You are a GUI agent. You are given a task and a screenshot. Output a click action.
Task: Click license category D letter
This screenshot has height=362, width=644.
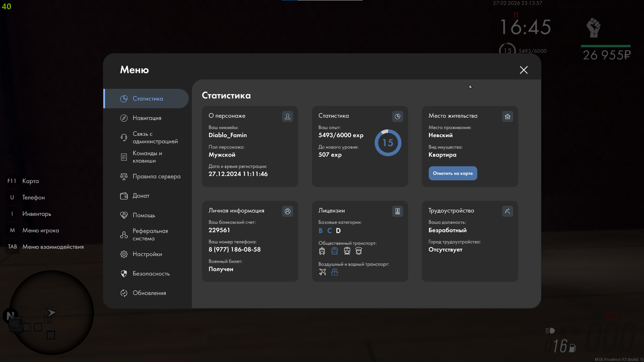click(x=338, y=231)
